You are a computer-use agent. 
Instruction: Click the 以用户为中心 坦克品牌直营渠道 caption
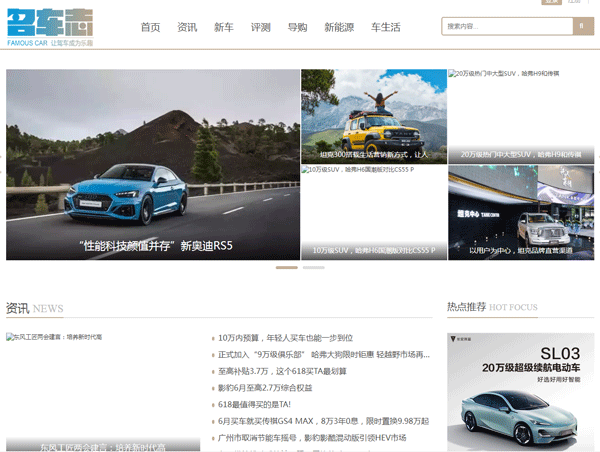coord(521,250)
